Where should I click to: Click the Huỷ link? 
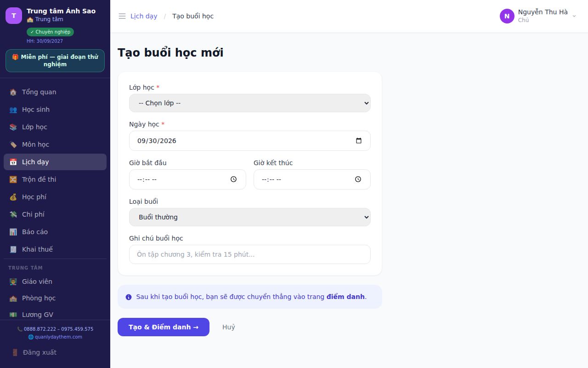click(229, 327)
